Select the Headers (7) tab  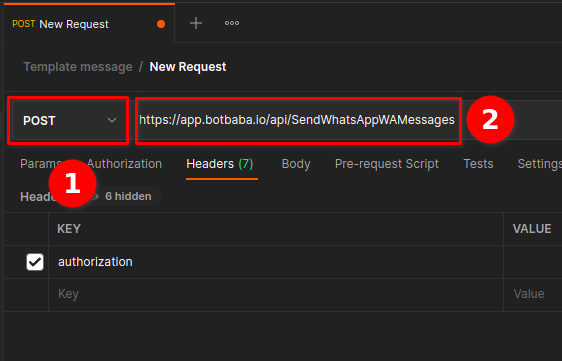click(x=220, y=164)
